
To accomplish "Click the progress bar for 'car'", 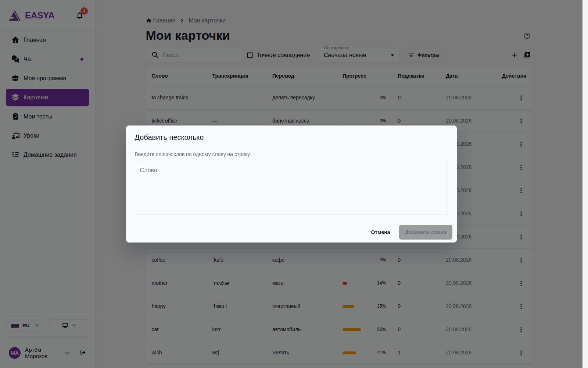I will 352,330.
